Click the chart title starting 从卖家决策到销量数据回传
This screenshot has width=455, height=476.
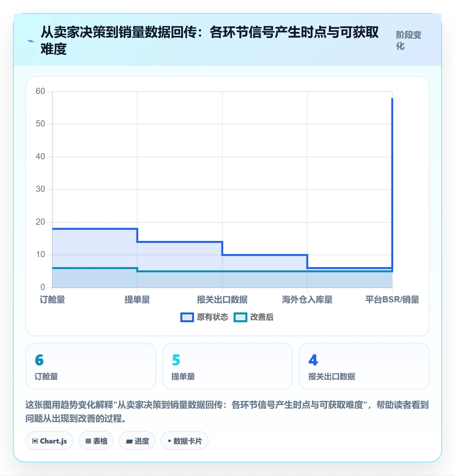pyautogui.click(x=210, y=41)
